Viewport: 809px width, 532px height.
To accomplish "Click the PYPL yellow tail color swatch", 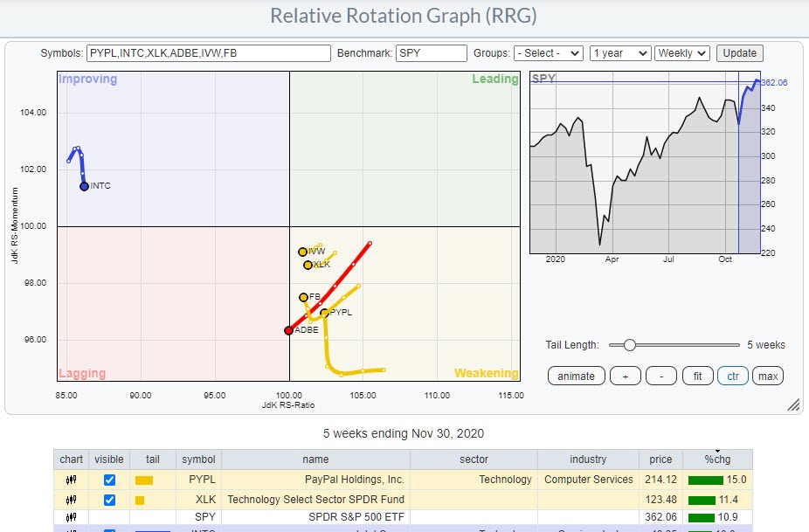I will click(x=144, y=480).
